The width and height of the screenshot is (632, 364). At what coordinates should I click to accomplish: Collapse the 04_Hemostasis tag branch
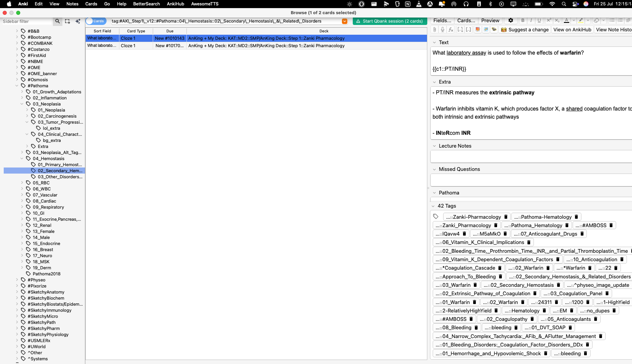pos(22,158)
